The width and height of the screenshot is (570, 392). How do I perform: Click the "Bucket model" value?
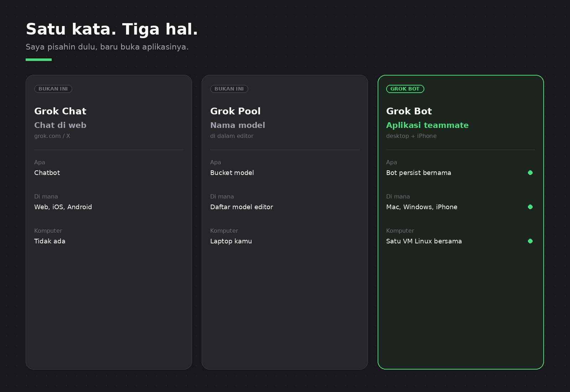232,173
